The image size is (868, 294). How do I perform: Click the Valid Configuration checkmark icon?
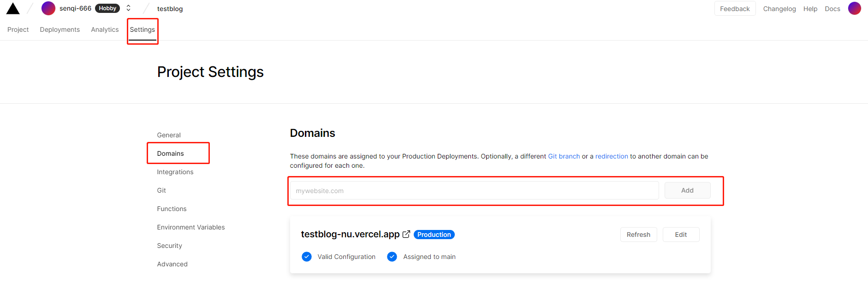pos(307,257)
